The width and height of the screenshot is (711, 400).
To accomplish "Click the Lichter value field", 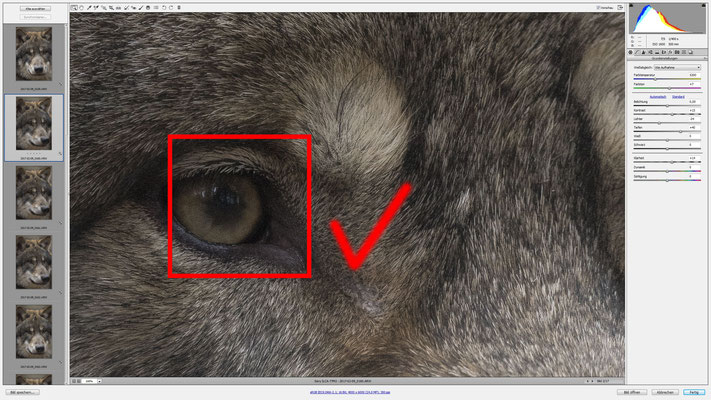I will pyautogui.click(x=695, y=119).
